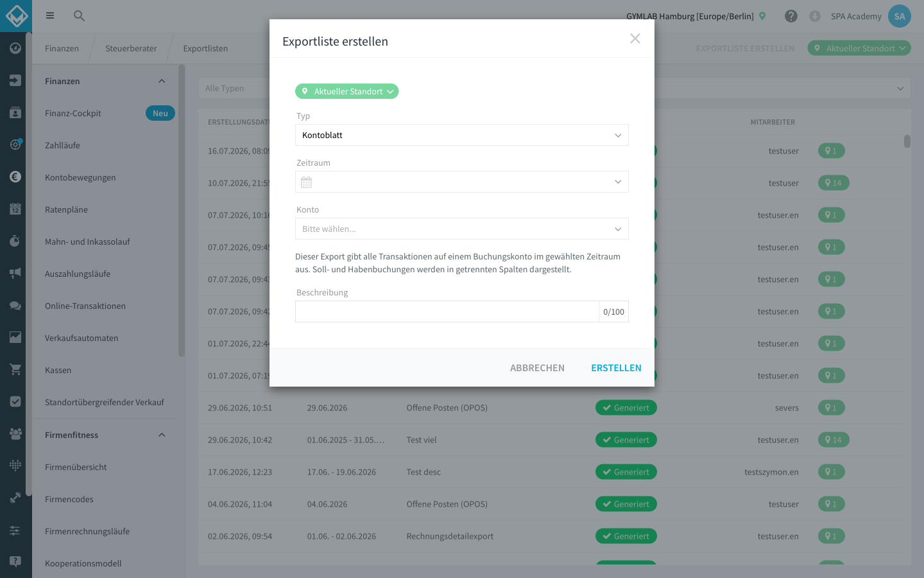Click ABBRECHEN to cancel the dialog
The height and width of the screenshot is (578, 924).
pyautogui.click(x=537, y=368)
